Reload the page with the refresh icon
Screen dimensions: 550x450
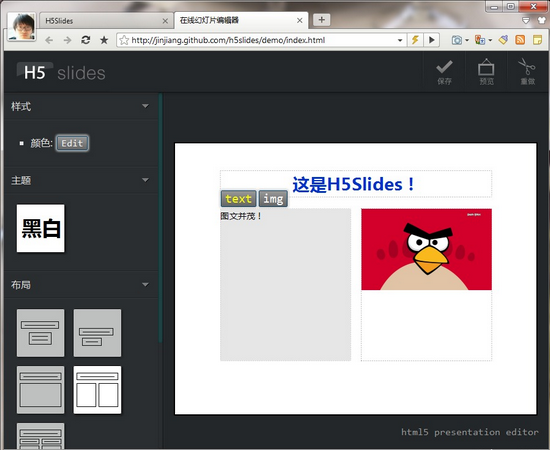coord(86,40)
